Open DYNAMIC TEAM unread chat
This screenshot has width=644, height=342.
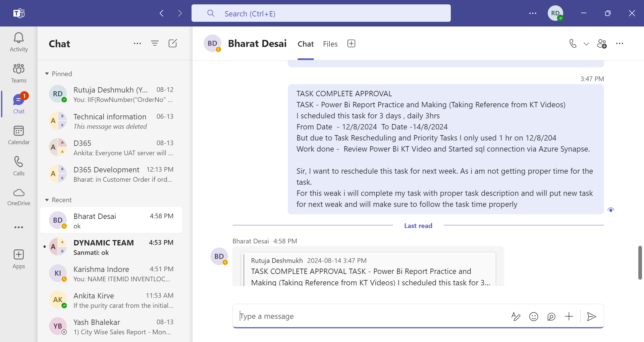pyautogui.click(x=111, y=247)
